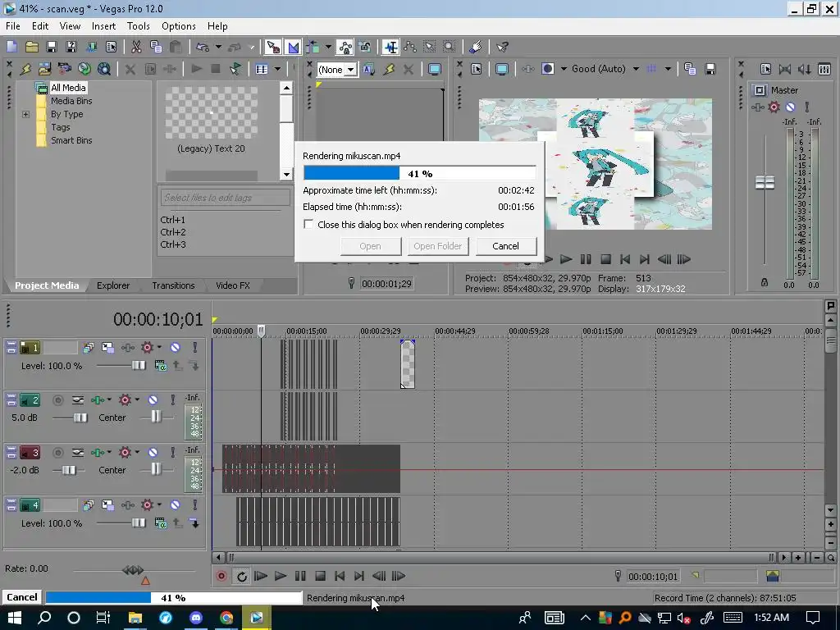Toggle the Auto Ripple icon
The image size is (840, 630).
(x=313, y=47)
